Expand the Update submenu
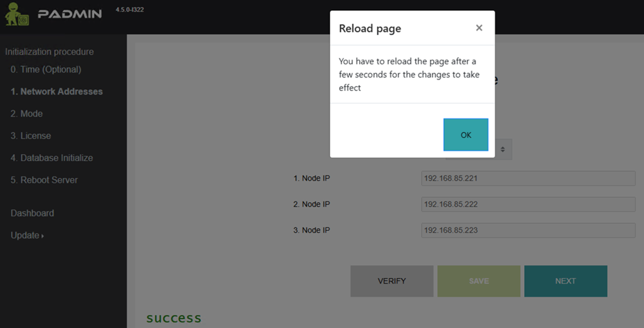 pos(27,236)
